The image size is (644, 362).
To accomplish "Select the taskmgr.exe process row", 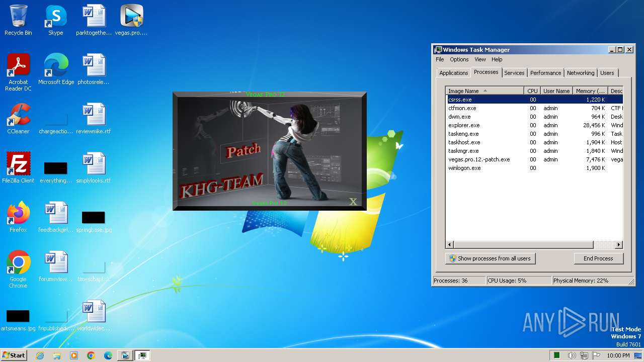I will click(534, 151).
